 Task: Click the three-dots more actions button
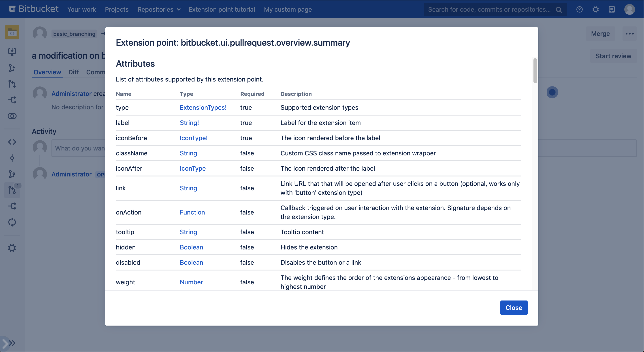coord(629,34)
